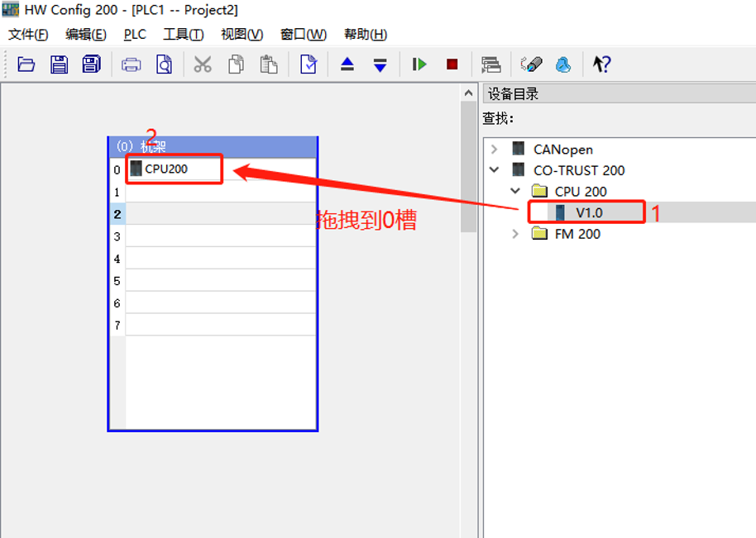Select the FM 200 folder label
756x538 pixels.
[577, 234]
